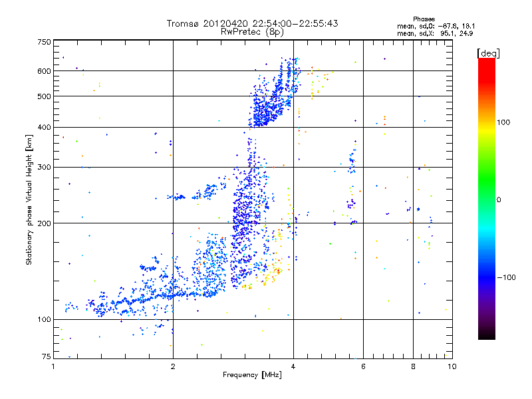
Task: Click the "[deg]" colorbar unit label
Action: coord(488,53)
